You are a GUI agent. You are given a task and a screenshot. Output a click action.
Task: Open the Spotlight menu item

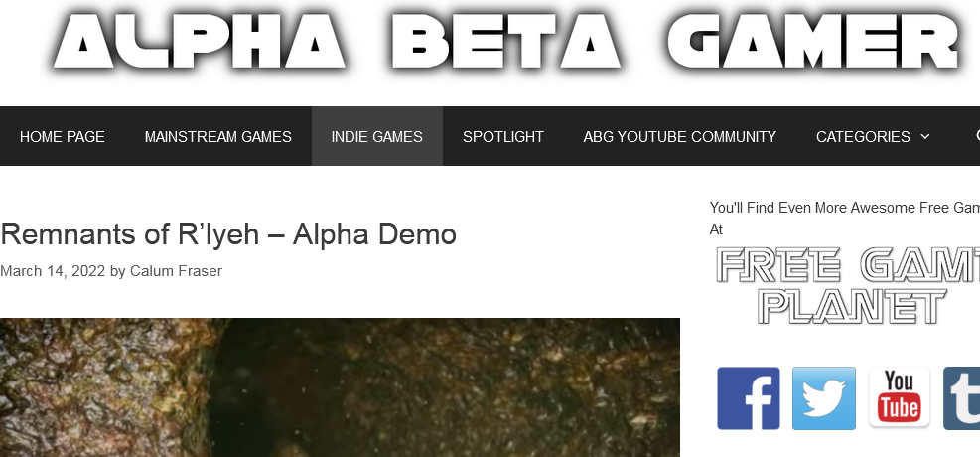(503, 136)
